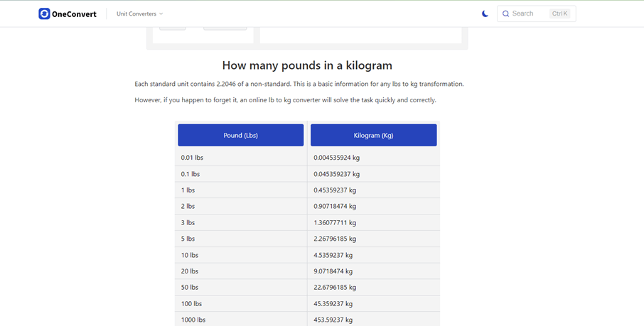Expand the Unit Converters dropdown
644x326 pixels.
[x=139, y=13]
